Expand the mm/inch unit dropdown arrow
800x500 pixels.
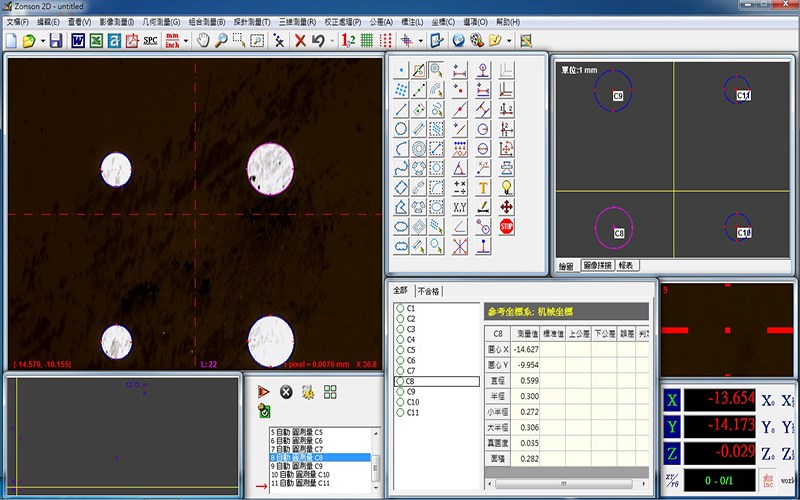coord(186,41)
